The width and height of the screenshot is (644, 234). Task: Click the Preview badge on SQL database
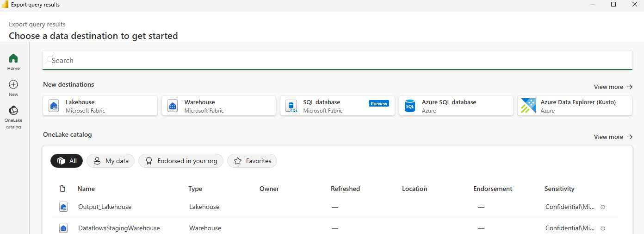pyautogui.click(x=379, y=103)
